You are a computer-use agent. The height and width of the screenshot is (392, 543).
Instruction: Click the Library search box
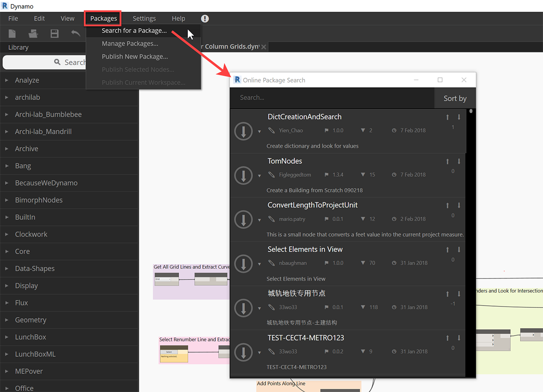pyautogui.click(x=44, y=62)
